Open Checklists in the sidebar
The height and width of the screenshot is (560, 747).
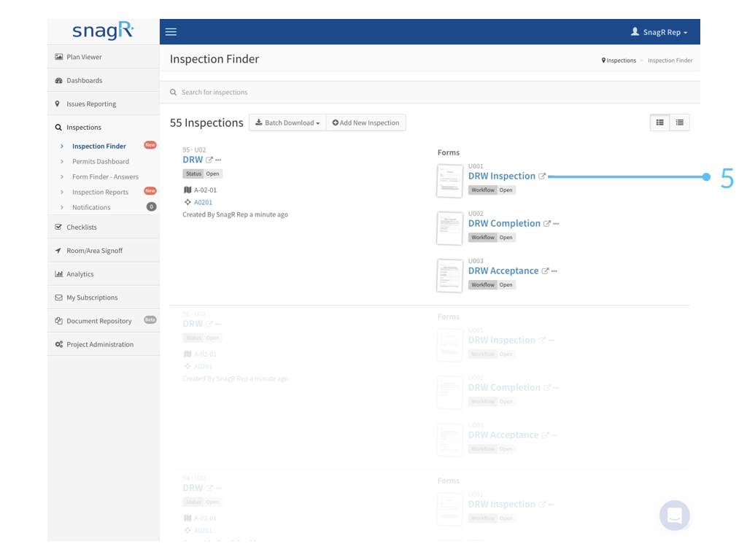pos(104,227)
